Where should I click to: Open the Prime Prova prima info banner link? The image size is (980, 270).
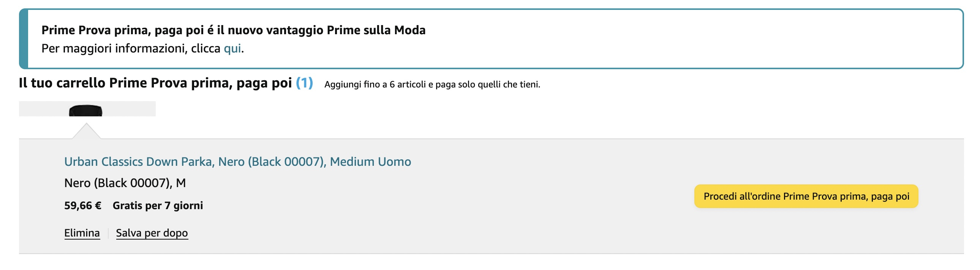[232, 48]
